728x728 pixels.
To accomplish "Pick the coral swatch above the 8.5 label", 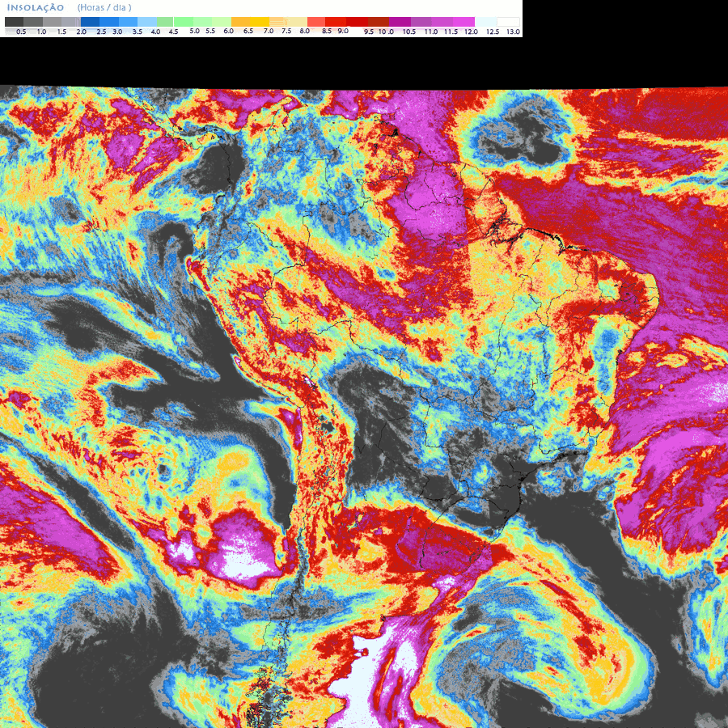I will pyautogui.click(x=316, y=22).
